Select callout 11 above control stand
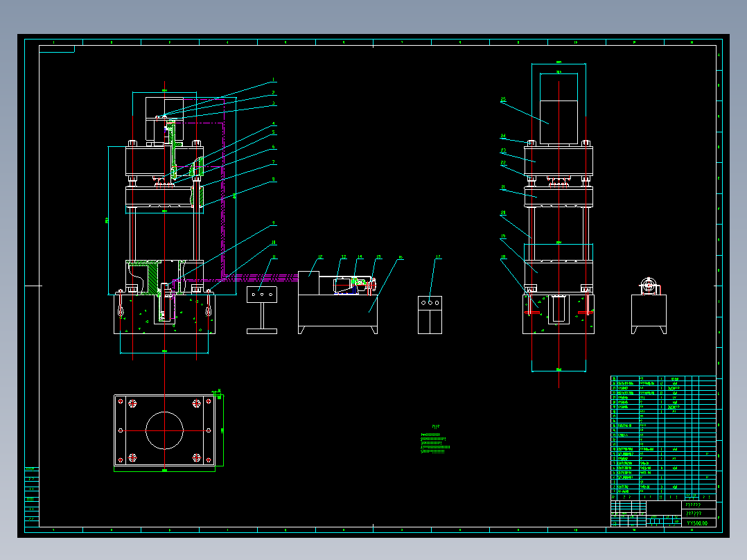Image resolution: width=747 pixels, height=560 pixels. [274, 257]
